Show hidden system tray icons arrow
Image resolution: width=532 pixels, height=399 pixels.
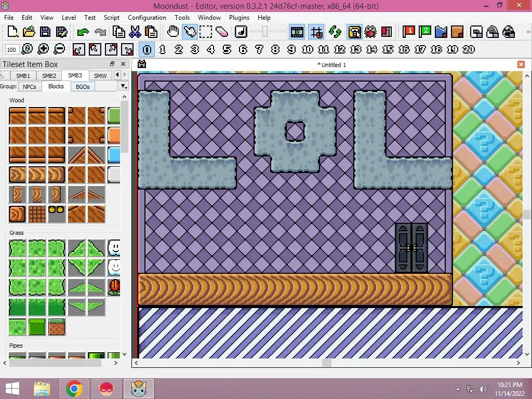pos(458,389)
